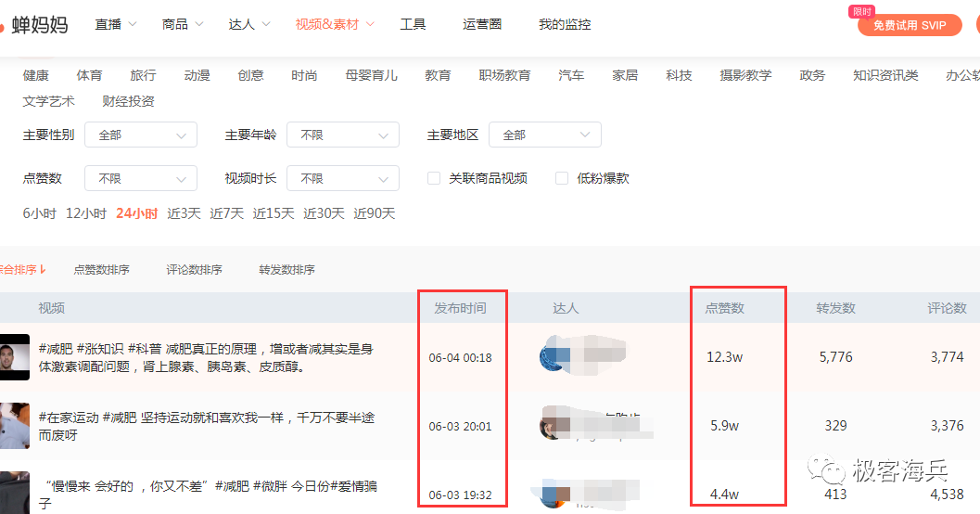The width and height of the screenshot is (980, 514).
Task: Open the 直播 navigation menu
Action: [x=115, y=24]
